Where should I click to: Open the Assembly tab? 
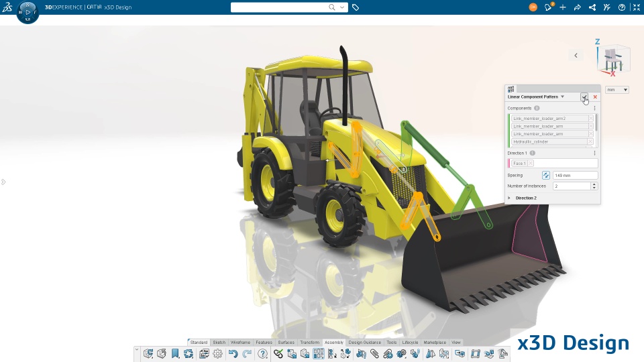pyautogui.click(x=334, y=343)
